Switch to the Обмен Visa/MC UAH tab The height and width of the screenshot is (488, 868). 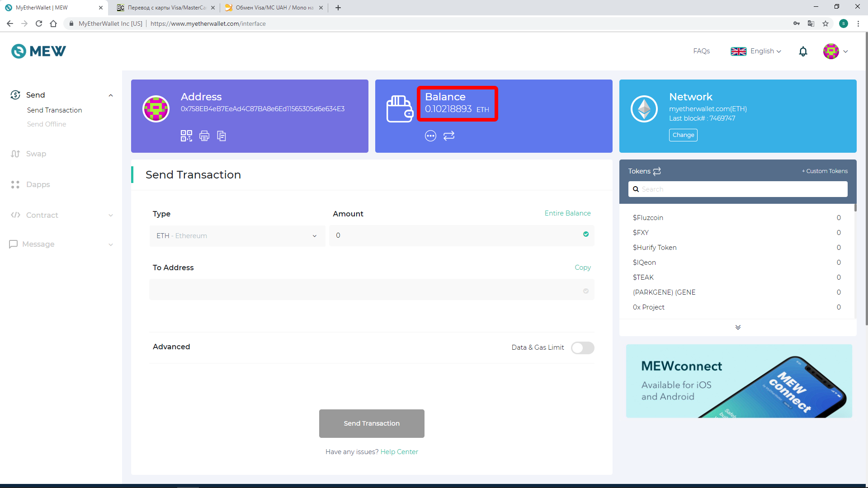click(x=274, y=8)
